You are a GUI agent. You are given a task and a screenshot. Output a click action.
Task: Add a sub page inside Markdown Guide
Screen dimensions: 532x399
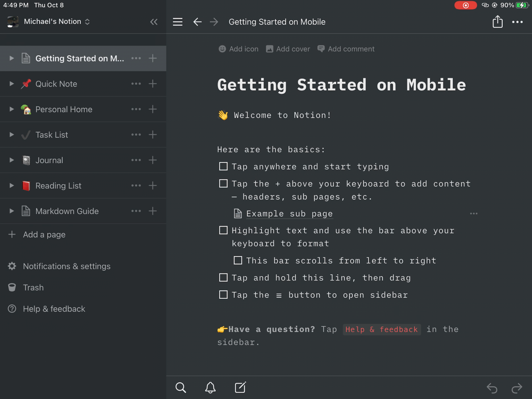point(153,211)
